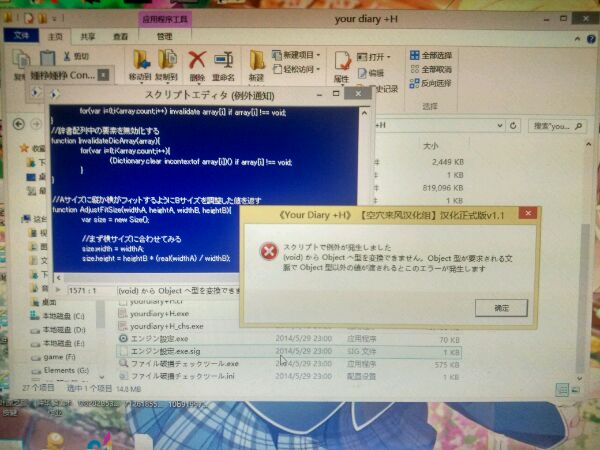Screen dimensions: 600x450
Task: Click the 1571 : 1 line position field
Action: point(90,291)
